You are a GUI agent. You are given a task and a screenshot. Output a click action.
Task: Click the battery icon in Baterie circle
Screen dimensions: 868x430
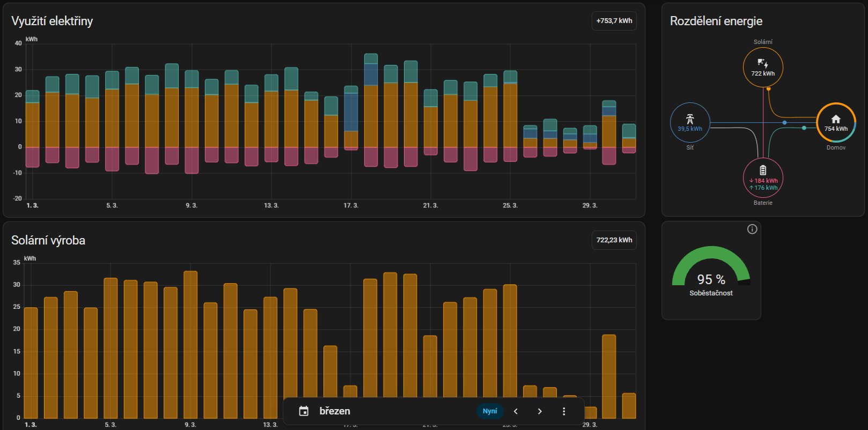pyautogui.click(x=763, y=170)
